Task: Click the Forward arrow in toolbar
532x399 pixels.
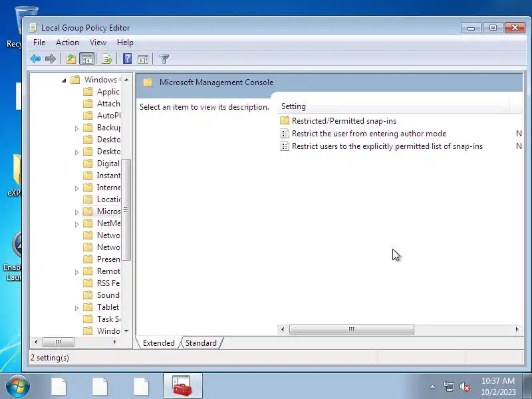Action: coord(51,59)
